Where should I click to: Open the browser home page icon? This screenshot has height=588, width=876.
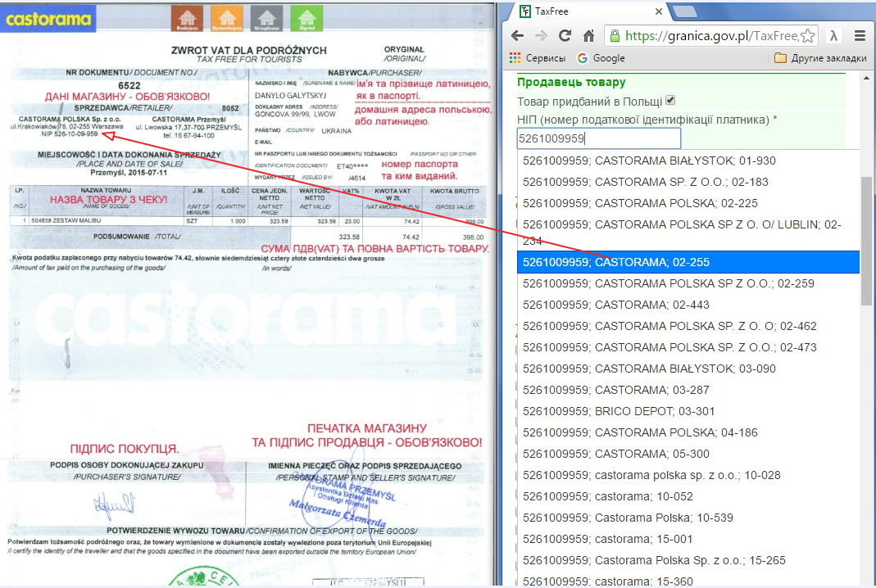pyautogui.click(x=589, y=36)
